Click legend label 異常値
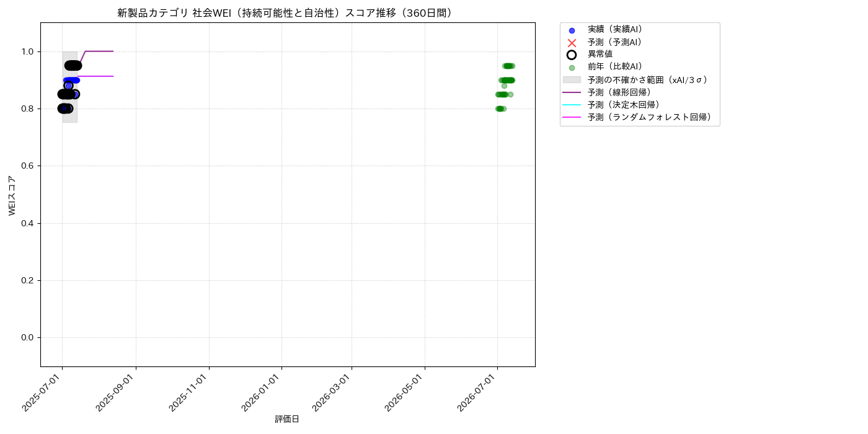868x434 pixels. tap(600, 55)
